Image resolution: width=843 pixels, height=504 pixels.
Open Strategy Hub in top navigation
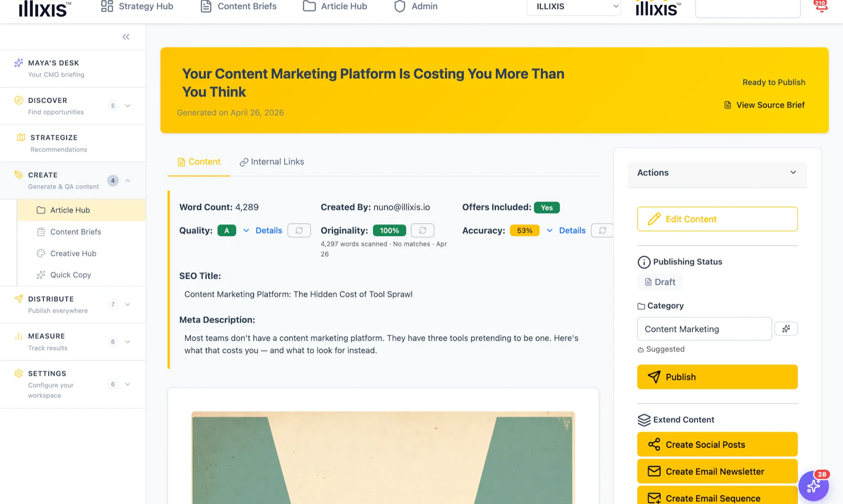click(137, 6)
